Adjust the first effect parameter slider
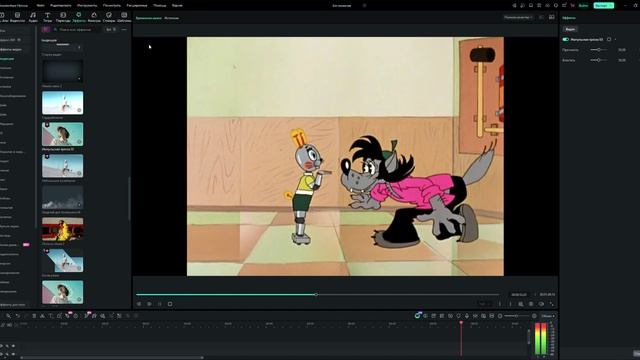Viewport: 640px width, 360px height. click(598, 50)
